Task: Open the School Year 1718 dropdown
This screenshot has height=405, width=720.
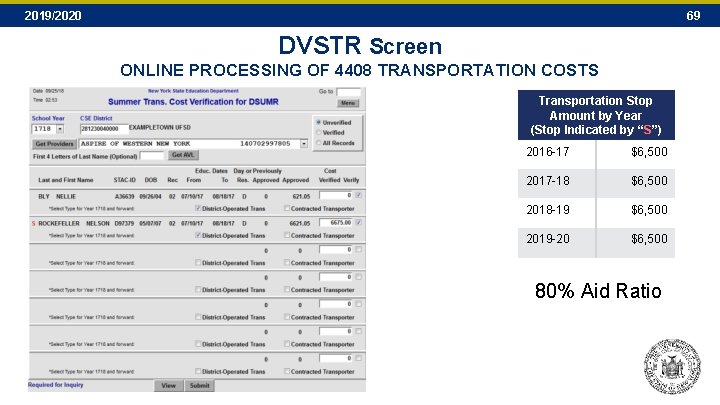Action: coord(60,129)
